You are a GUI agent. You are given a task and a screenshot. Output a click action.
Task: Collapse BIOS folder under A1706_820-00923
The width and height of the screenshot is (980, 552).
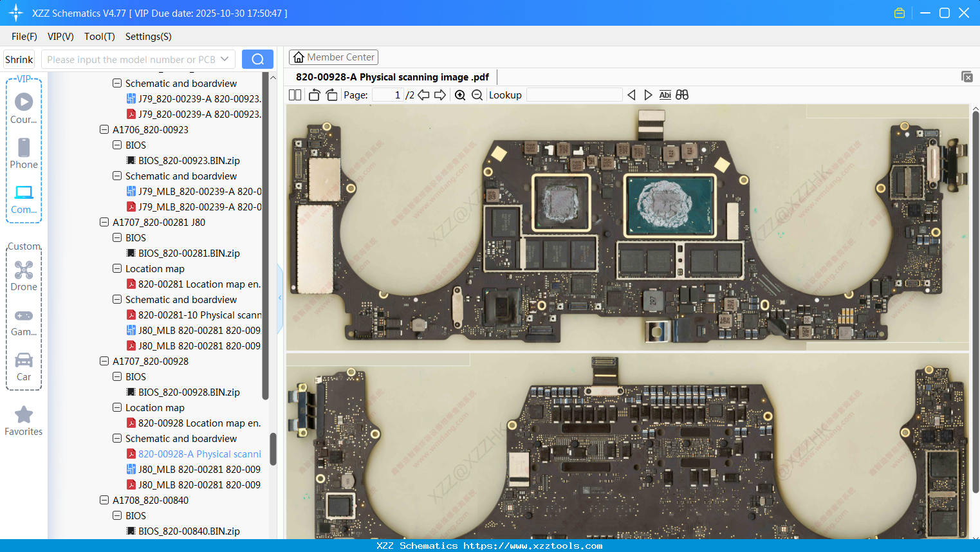point(117,145)
